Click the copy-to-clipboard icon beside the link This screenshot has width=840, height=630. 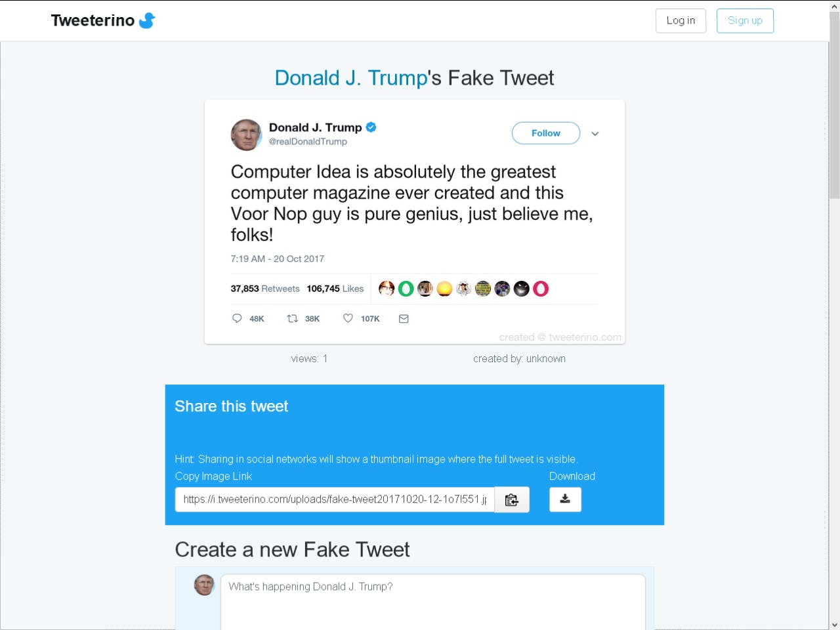click(x=512, y=499)
